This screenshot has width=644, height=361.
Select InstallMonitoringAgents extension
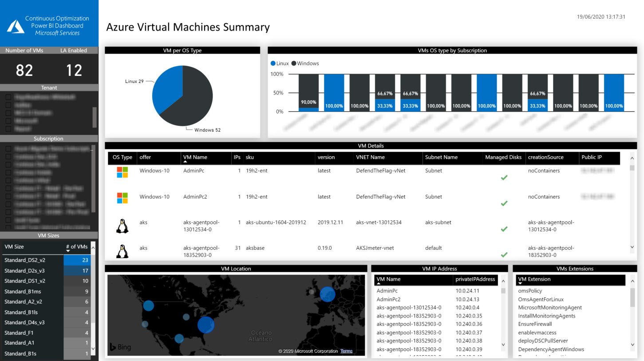[547, 316]
